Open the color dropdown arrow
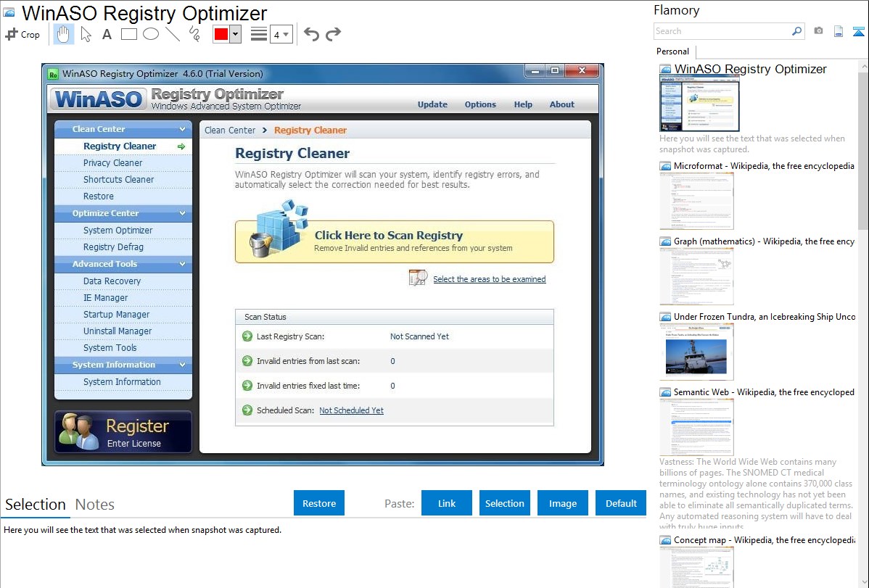Screen dimensions: 869x588 point(235,34)
